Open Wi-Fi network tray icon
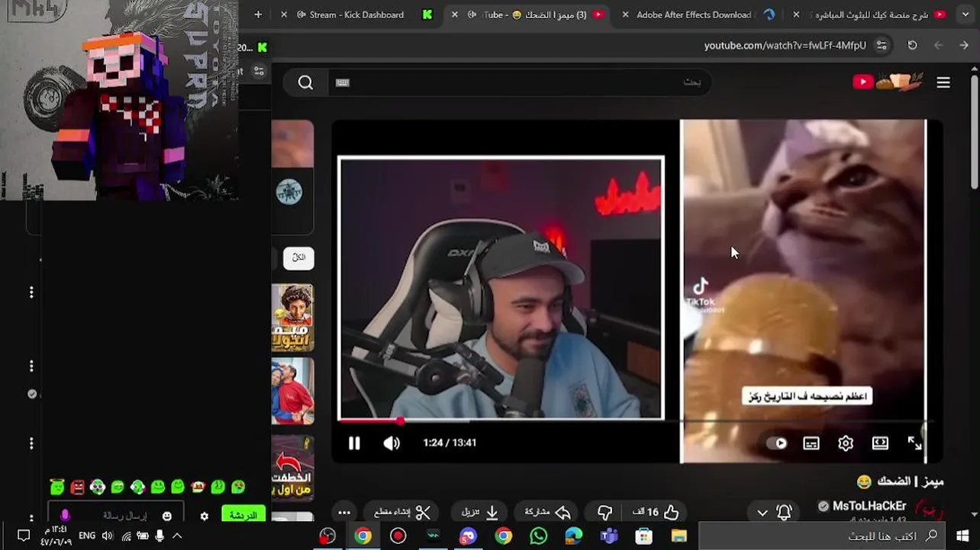This screenshot has height=550, width=980. coord(126,536)
